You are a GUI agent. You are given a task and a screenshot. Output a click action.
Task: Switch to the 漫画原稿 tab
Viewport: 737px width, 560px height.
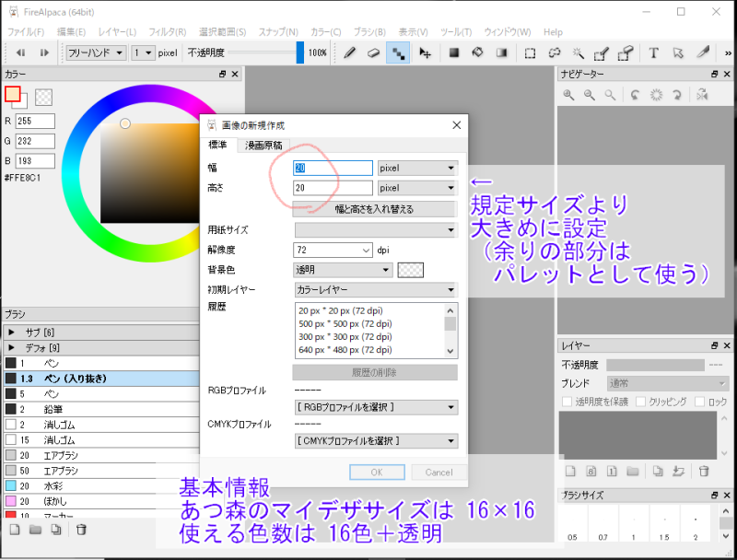click(263, 146)
